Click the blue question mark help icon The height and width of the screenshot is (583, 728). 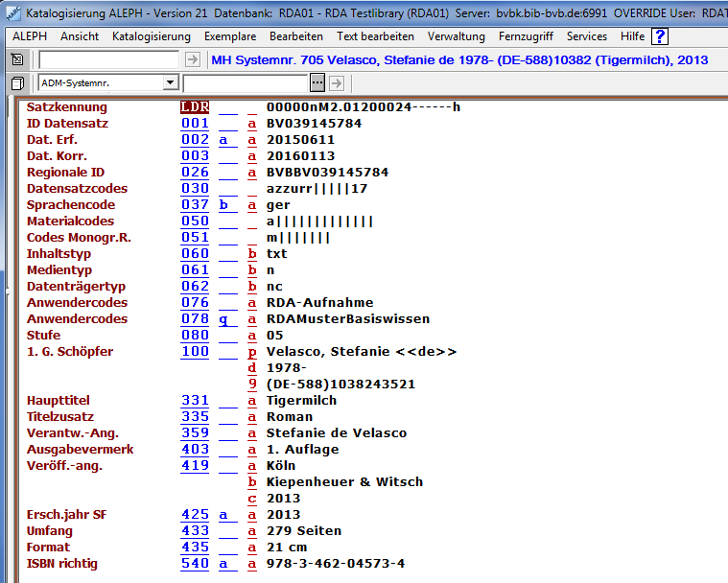[x=660, y=36]
